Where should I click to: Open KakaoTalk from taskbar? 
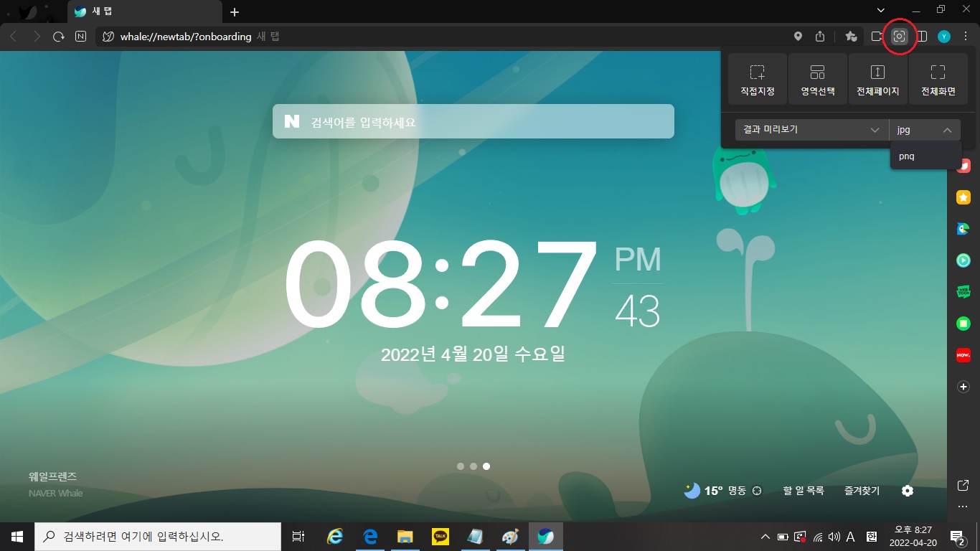click(x=440, y=537)
